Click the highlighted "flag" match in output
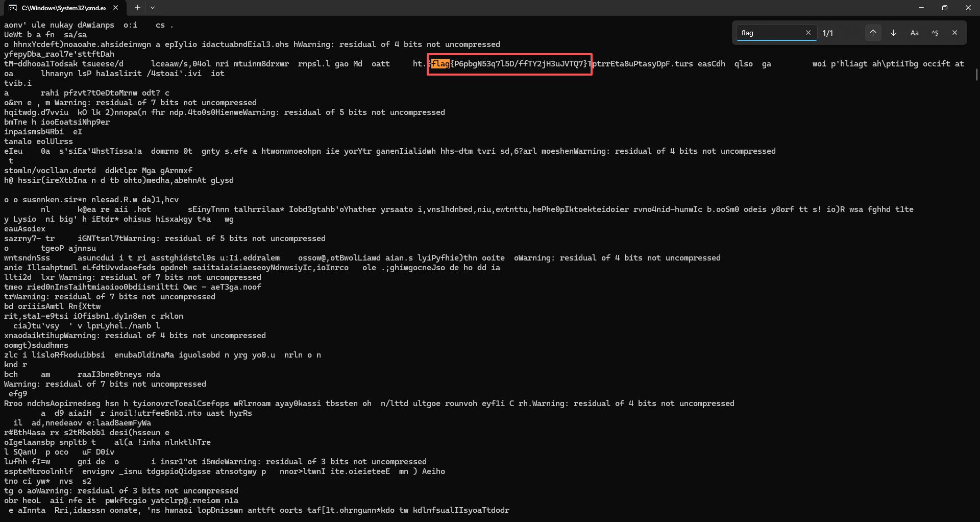This screenshot has height=522, width=980. click(x=440, y=64)
